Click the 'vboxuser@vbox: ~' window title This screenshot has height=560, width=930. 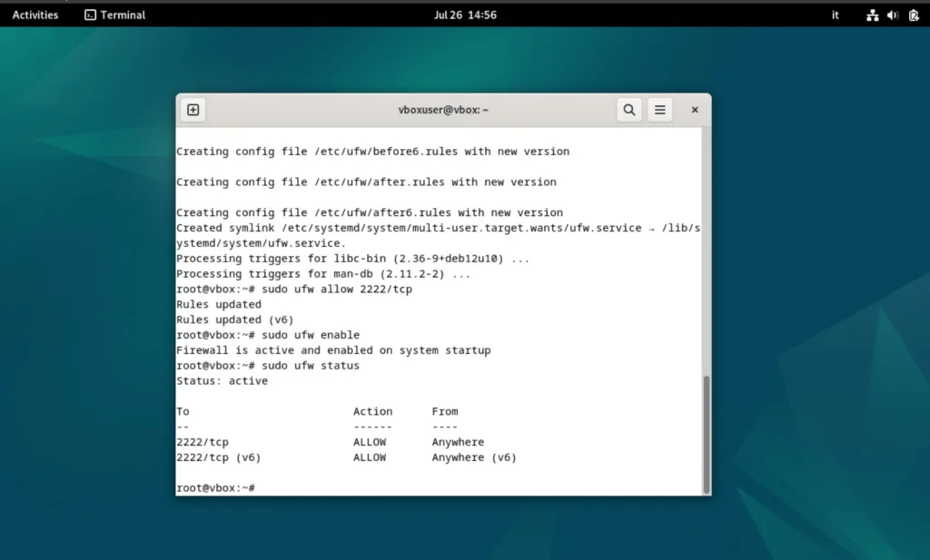[x=443, y=110]
